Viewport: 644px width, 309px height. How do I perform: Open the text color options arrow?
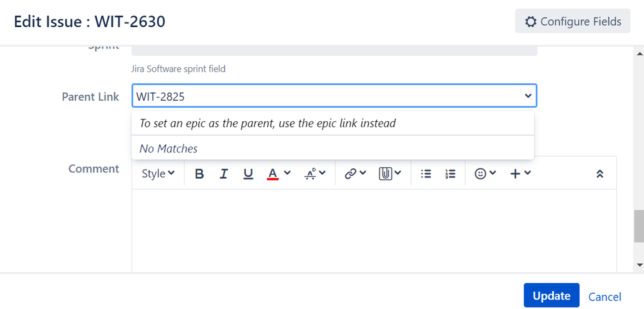[287, 173]
